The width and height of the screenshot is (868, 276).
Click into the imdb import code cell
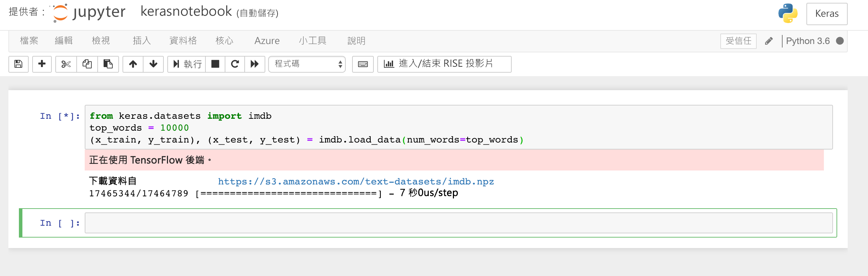[x=458, y=127]
